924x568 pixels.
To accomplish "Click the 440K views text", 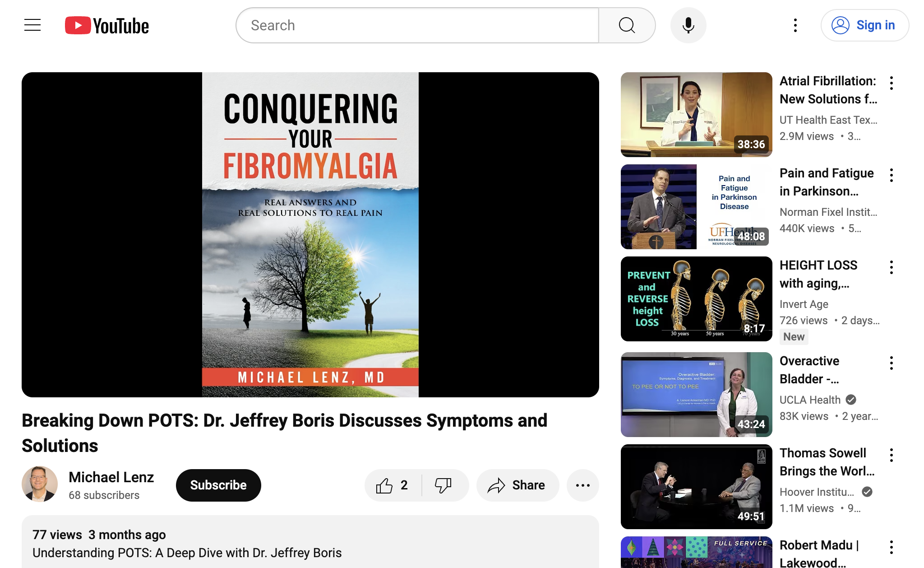I will click(807, 228).
